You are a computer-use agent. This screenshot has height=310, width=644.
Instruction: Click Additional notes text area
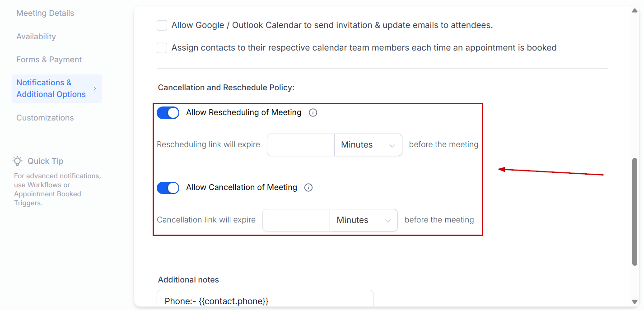click(265, 298)
